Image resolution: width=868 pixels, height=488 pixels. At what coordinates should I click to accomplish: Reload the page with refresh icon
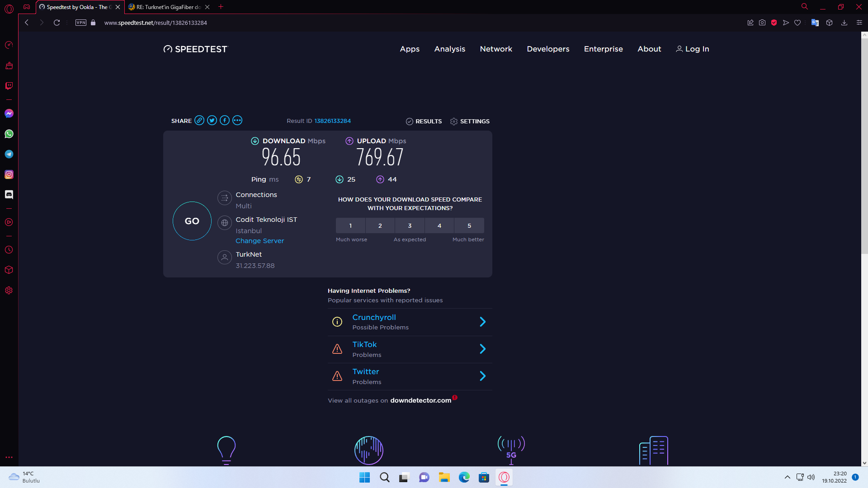point(57,23)
